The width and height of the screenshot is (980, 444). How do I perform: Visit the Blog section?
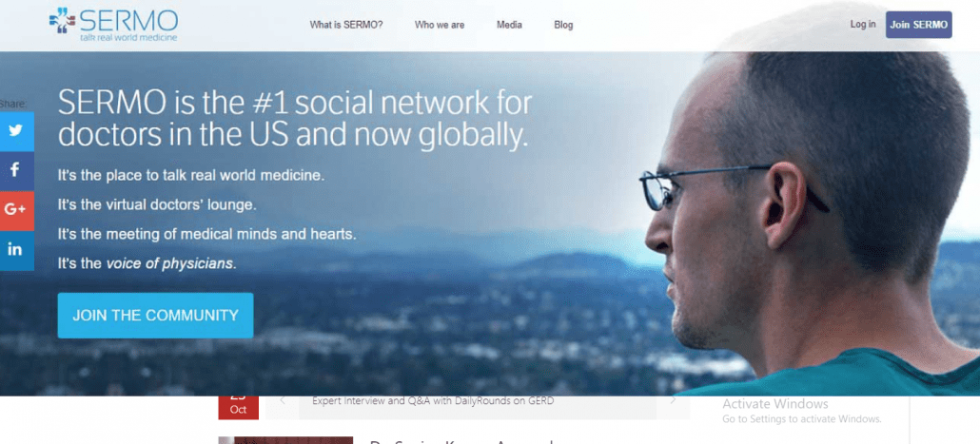563,25
